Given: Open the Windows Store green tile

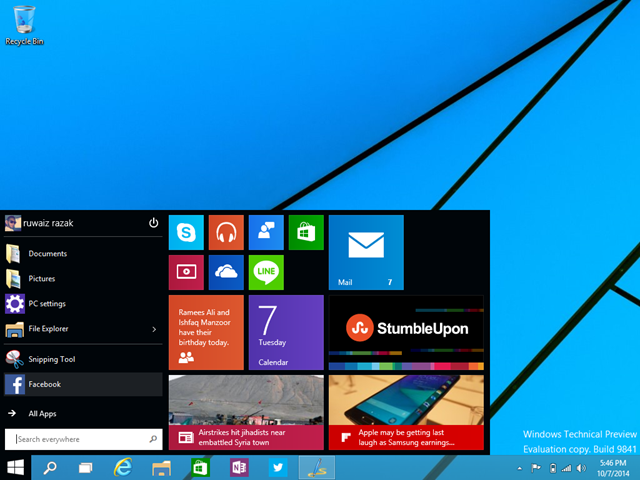Looking at the screenshot, I should [306, 232].
